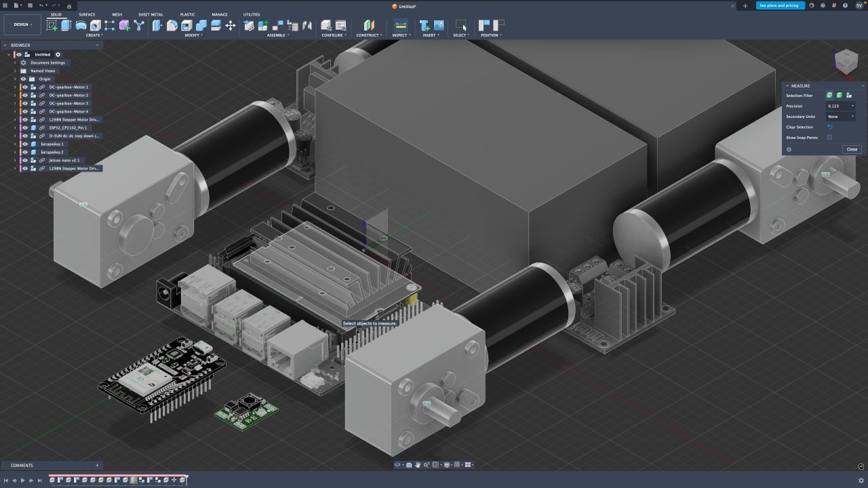Open the Surface tab
The width and height of the screenshot is (868, 488).
tap(87, 14)
